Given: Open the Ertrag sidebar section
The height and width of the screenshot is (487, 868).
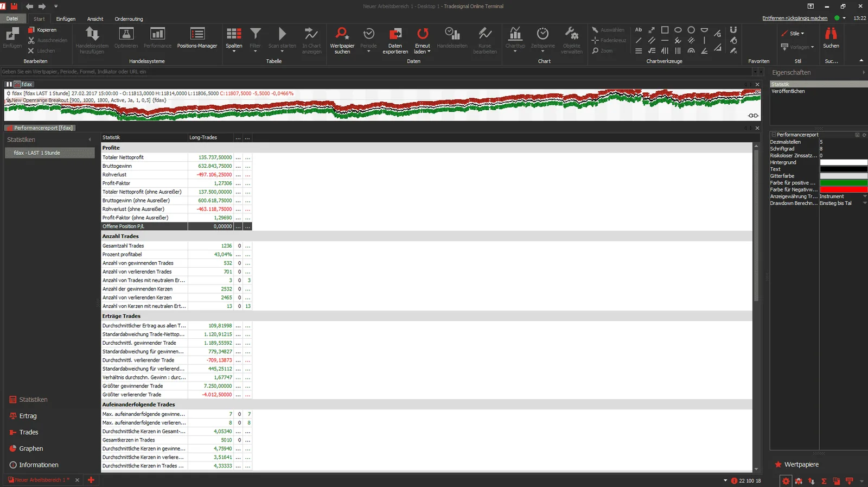Looking at the screenshot, I should point(23,416).
